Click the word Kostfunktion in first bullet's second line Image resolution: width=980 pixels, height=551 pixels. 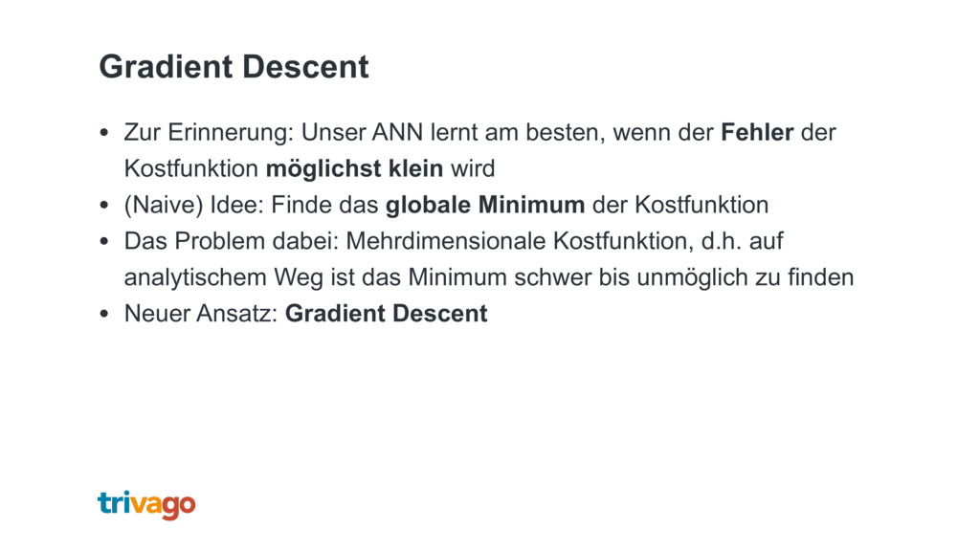[x=190, y=168]
